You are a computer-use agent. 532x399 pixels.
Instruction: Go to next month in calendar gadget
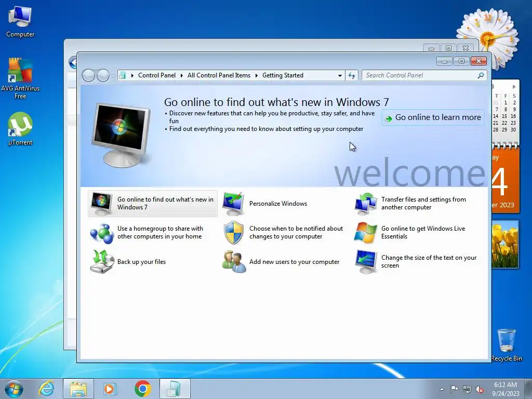tap(514, 87)
